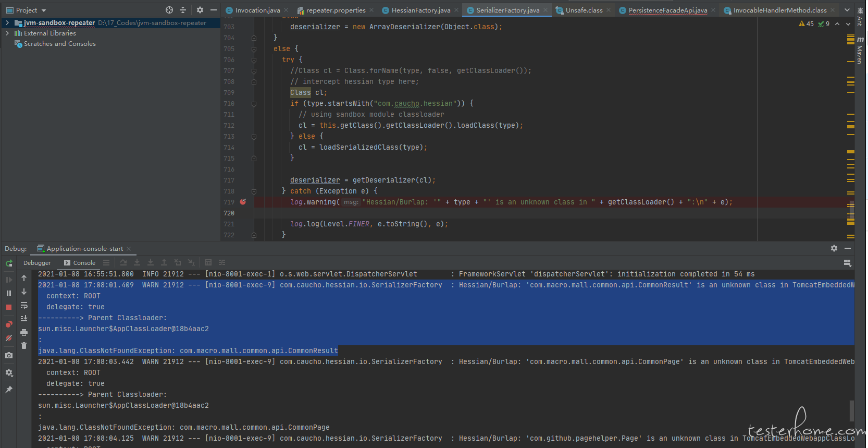
Task: Open the Debugger tab
Action: coord(37,263)
